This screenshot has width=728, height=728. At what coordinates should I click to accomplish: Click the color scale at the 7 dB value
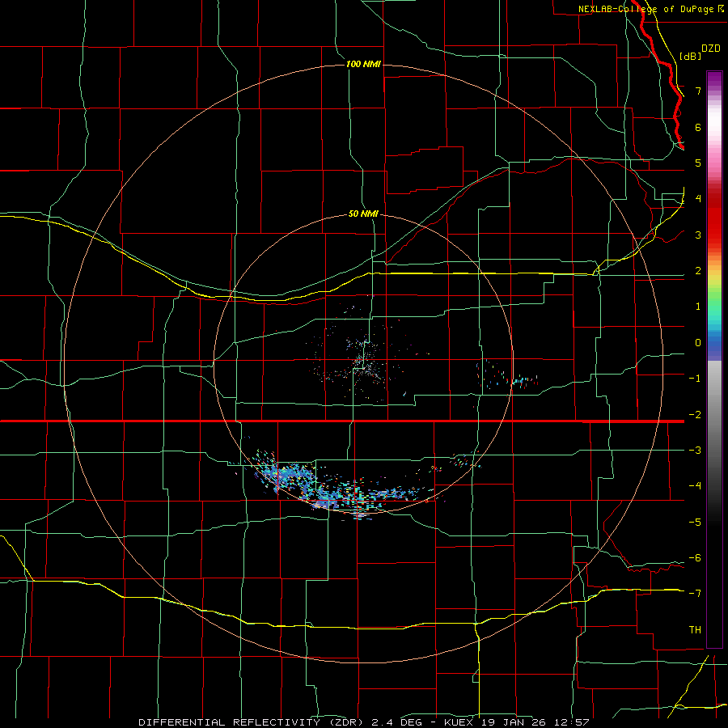pyautogui.click(x=714, y=91)
